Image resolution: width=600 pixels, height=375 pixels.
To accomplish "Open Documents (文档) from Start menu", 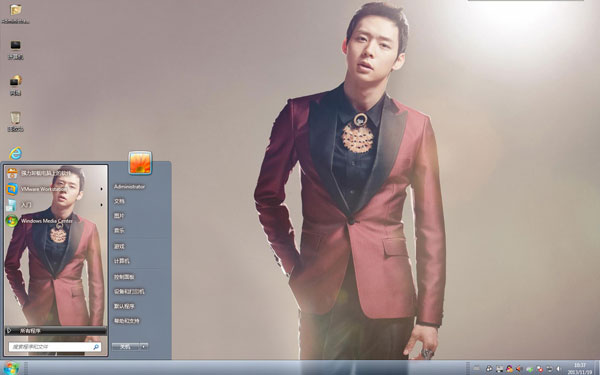I will pyautogui.click(x=119, y=201).
